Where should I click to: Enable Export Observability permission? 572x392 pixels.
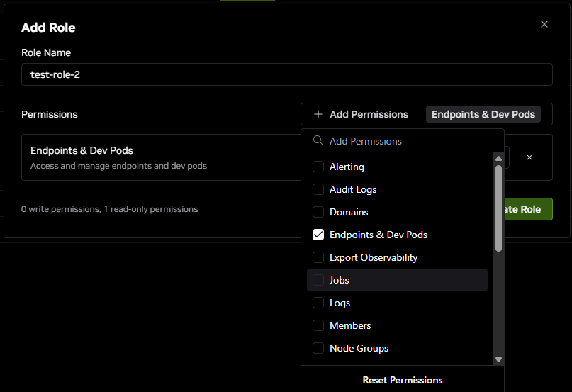tap(318, 257)
